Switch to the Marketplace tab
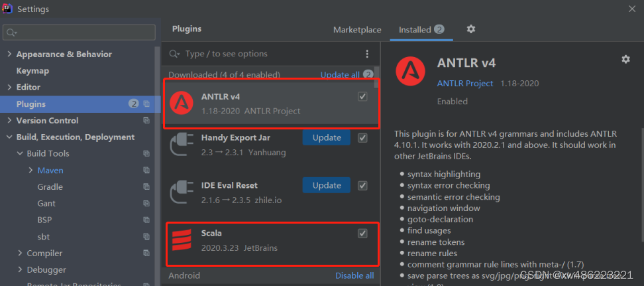Screen dimensions: 644x286 coord(357,30)
